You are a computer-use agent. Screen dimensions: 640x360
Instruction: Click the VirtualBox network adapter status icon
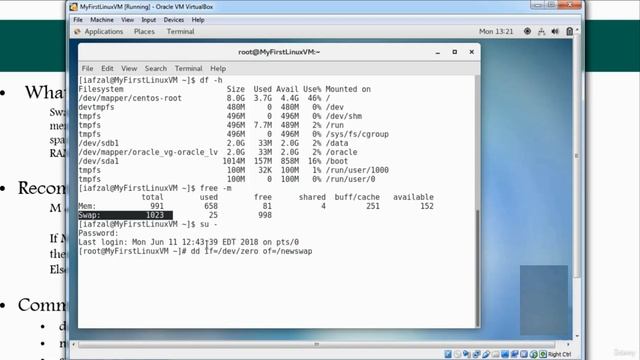pos(476,354)
